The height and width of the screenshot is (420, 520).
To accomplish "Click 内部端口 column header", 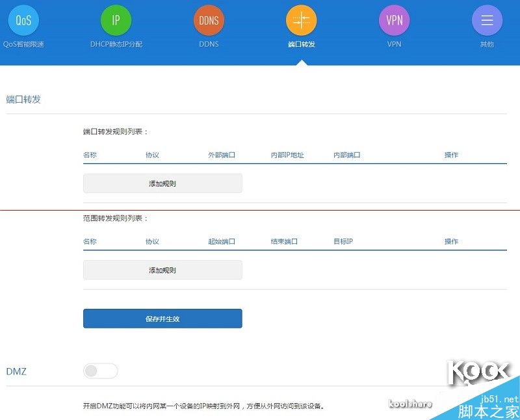I will (347, 155).
